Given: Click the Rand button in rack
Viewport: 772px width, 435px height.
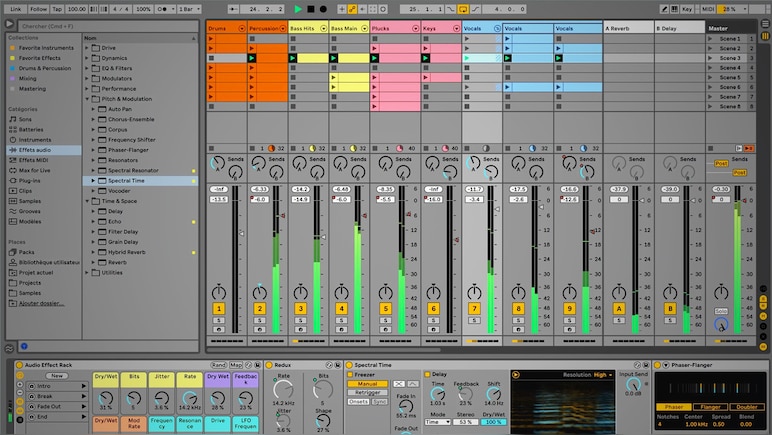Looking at the screenshot, I should [219, 365].
